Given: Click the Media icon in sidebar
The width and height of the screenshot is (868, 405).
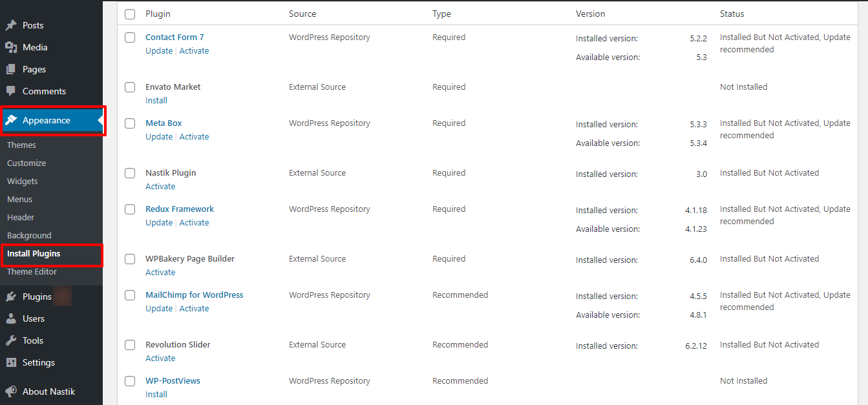Looking at the screenshot, I should 11,47.
